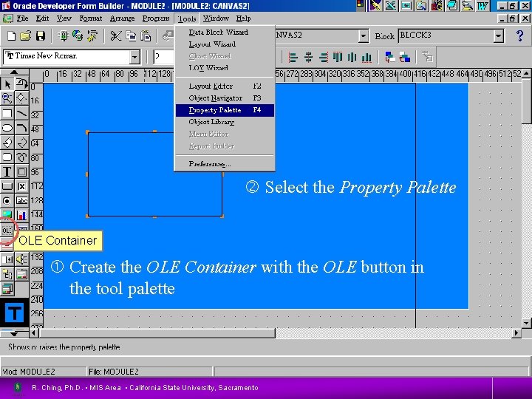The height and width of the screenshot is (399, 532).
Task: Click the Align Bottom icon
Action: tap(366, 57)
